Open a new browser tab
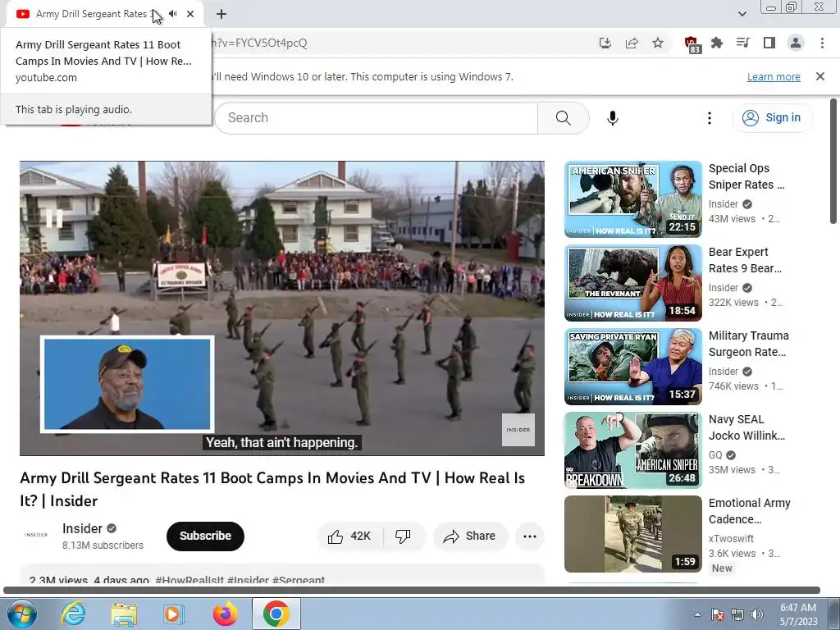The width and height of the screenshot is (840, 630). (x=221, y=14)
